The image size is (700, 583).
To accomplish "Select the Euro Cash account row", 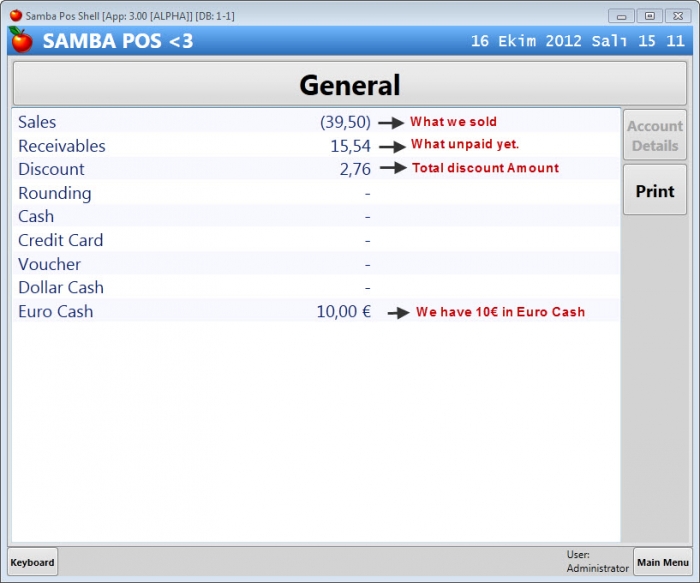I will tap(316, 311).
